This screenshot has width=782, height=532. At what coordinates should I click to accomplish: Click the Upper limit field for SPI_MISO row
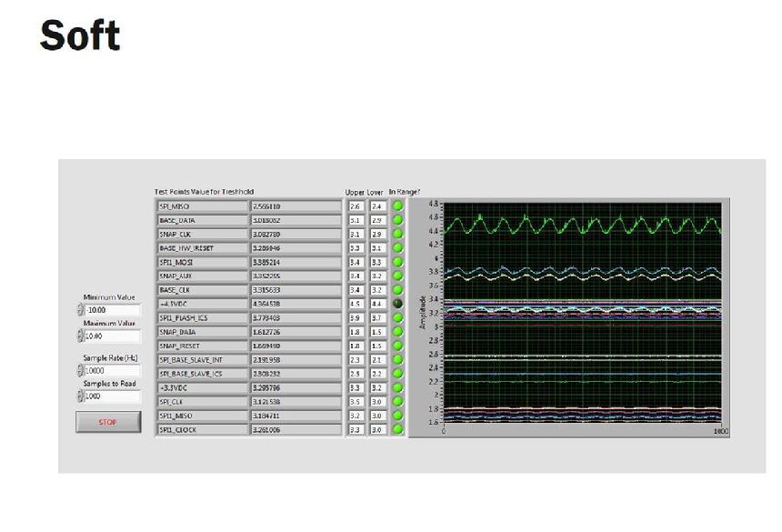coord(356,206)
